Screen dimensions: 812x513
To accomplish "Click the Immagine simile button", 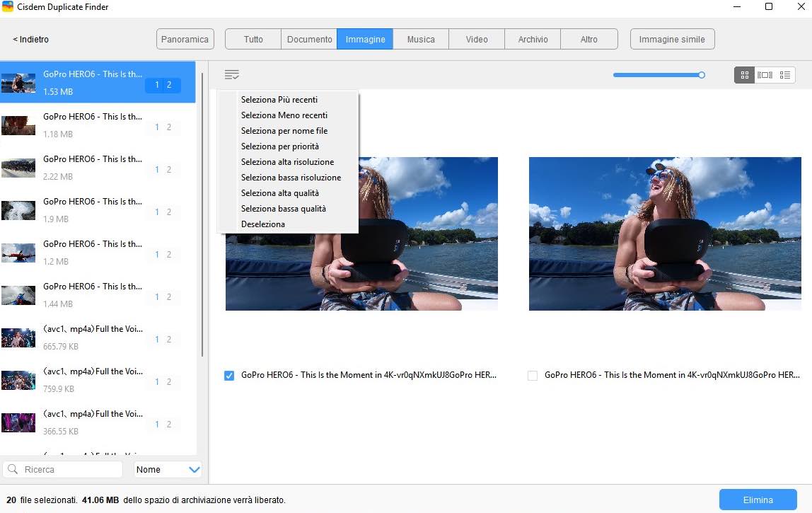I will (671, 40).
